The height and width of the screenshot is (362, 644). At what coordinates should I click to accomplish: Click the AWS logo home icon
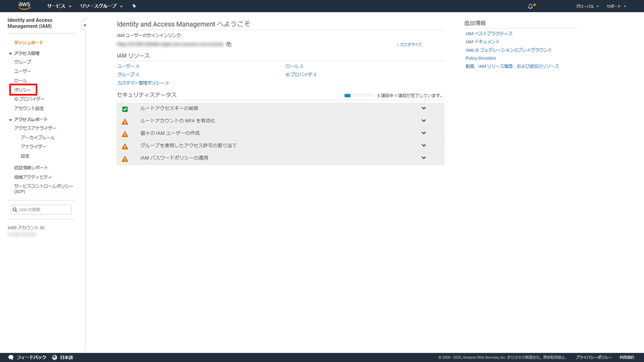24,6
